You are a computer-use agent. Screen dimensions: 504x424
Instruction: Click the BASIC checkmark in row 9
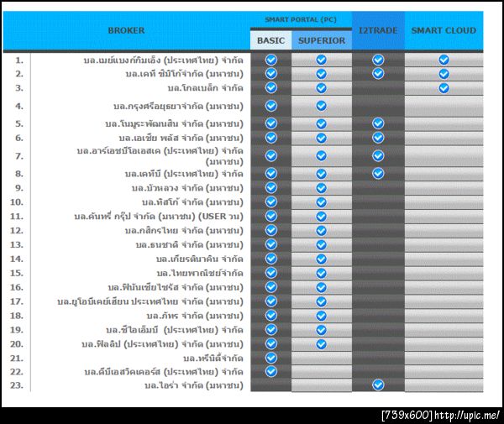click(271, 187)
